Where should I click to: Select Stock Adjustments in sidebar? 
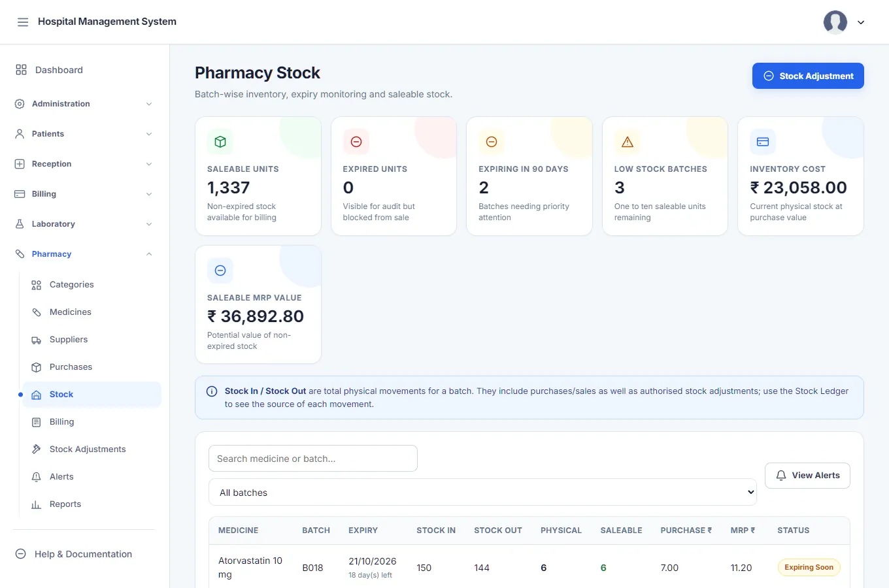(x=92, y=449)
